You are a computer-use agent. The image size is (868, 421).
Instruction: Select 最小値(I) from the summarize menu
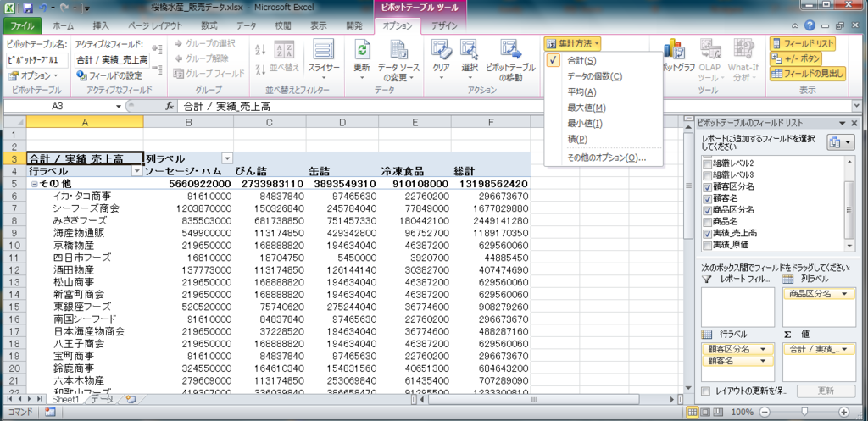coord(604,124)
